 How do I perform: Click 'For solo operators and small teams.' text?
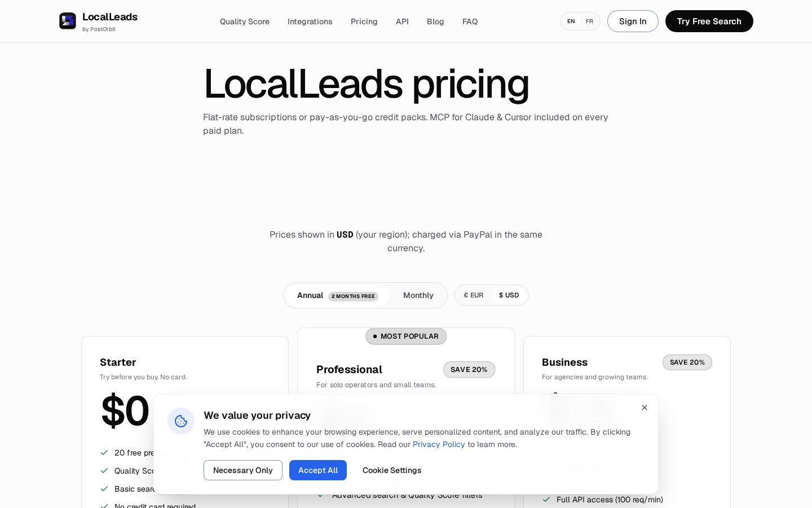pyautogui.click(x=376, y=385)
